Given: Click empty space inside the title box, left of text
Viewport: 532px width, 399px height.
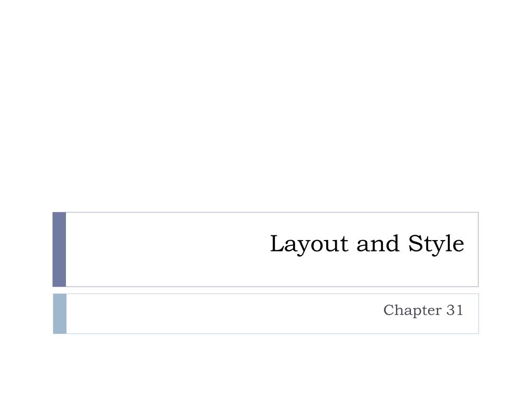Looking at the screenshot, I should (166, 249).
